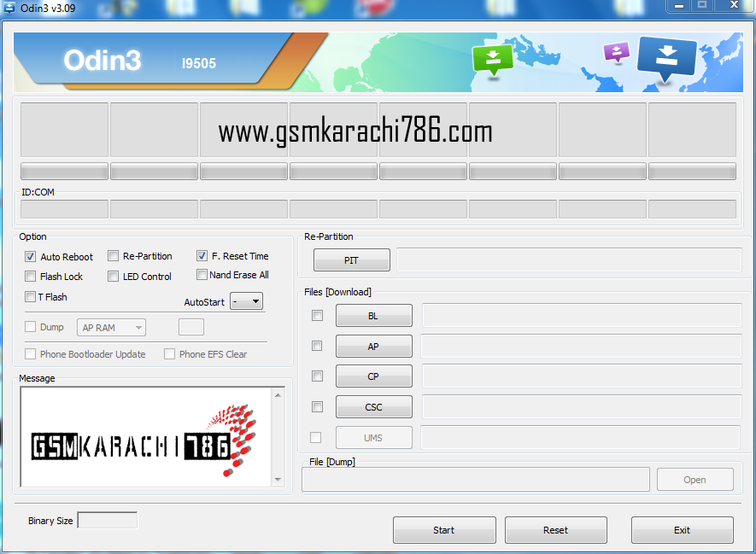Click the GSMKarachi786 logo in Message box

point(144,440)
